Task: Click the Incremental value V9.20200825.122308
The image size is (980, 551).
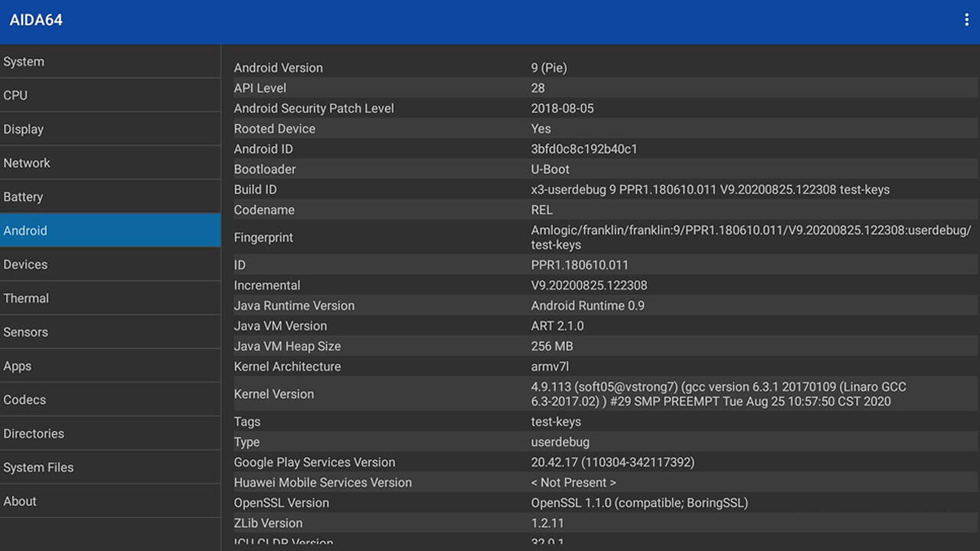Action: [589, 285]
